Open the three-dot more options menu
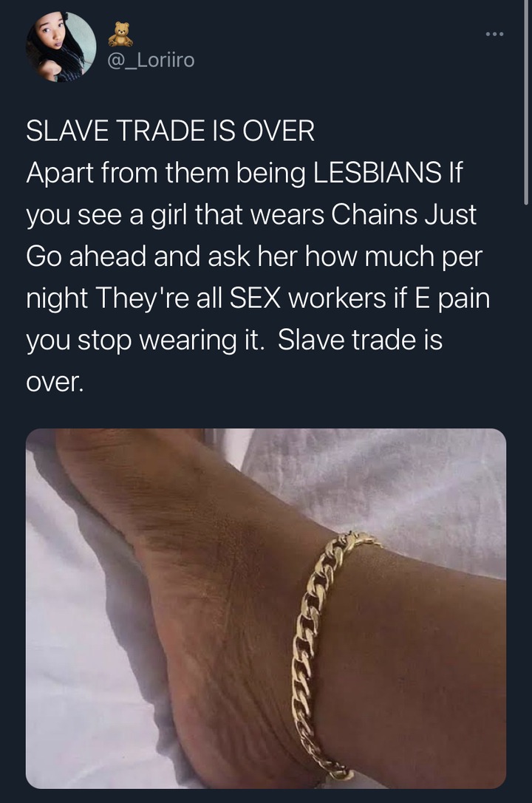532x803 pixels. coord(494,34)
